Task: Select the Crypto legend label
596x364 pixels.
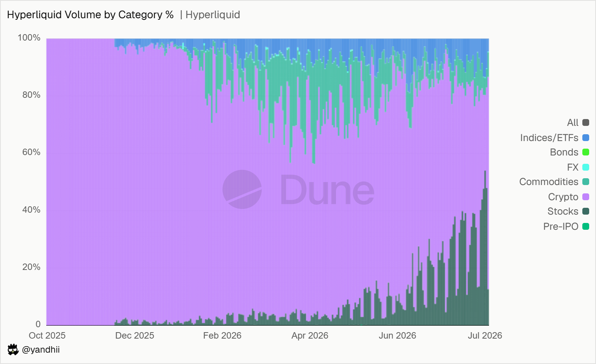Action: click(563, 197)
